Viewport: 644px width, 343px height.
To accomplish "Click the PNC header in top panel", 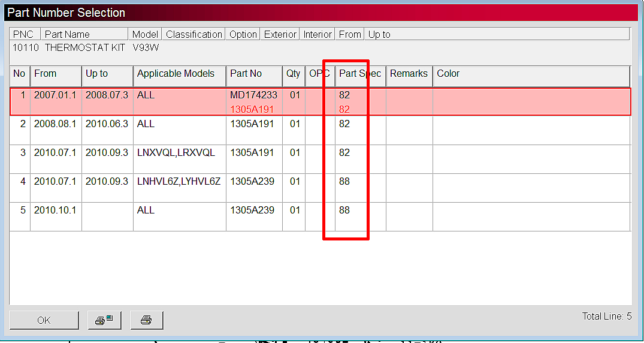I will tap(24, 35).
